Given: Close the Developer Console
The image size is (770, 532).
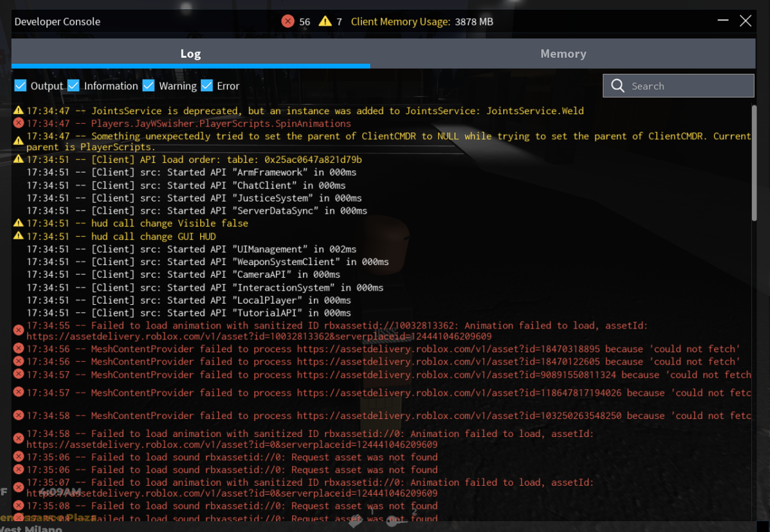Looking at the screenshot, I should click(746, 21).
